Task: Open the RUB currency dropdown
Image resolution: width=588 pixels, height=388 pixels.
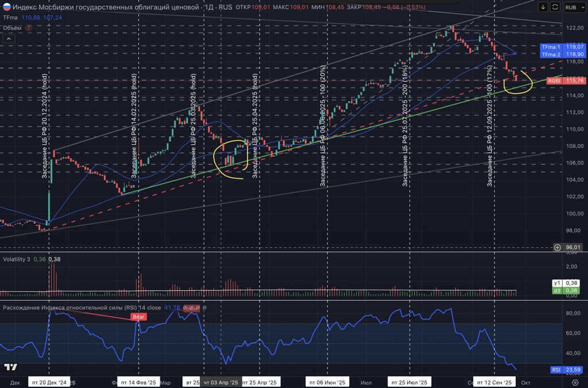Action: 572,7
